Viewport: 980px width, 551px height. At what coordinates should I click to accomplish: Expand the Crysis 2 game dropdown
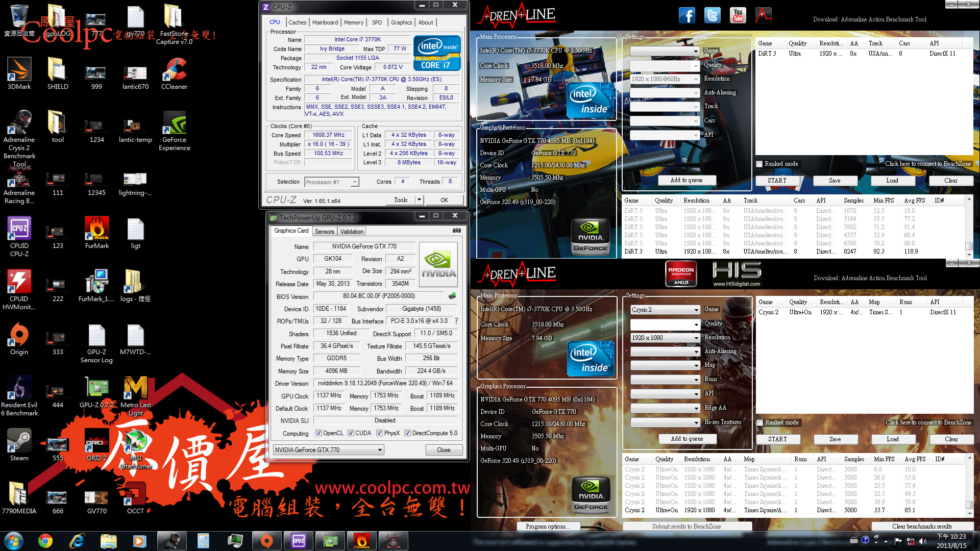point(696,310)
